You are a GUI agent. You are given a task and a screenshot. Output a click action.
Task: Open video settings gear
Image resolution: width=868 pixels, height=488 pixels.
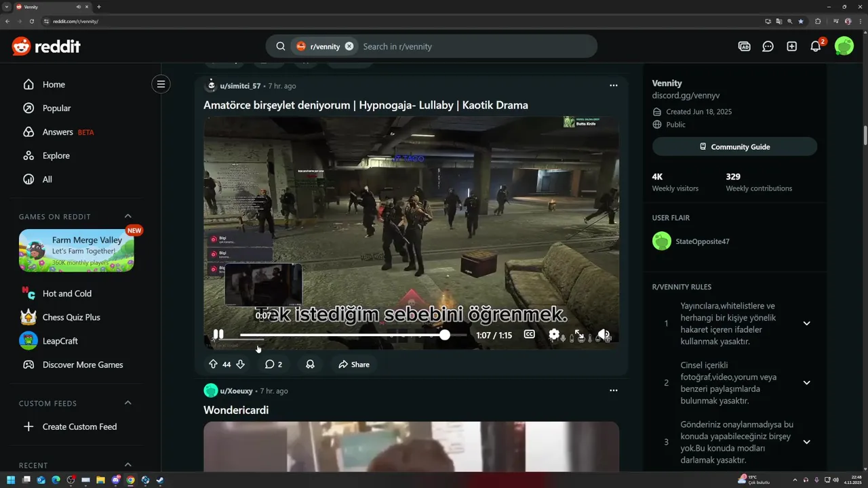[554, 335]
